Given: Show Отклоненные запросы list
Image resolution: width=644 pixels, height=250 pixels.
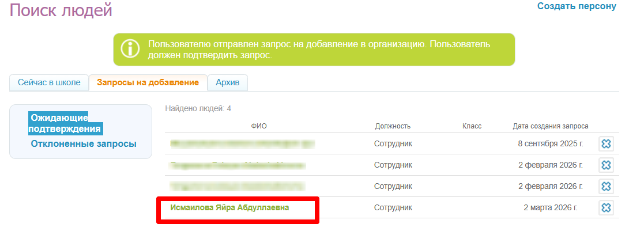Looking at the screenshot, I should tap(84, 143).
